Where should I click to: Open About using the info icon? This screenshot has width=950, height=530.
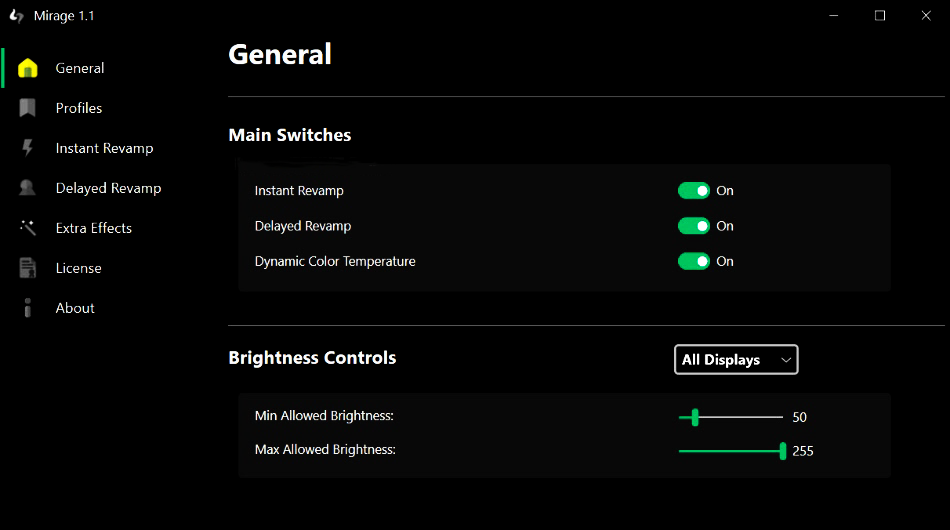(x=27, y=308)
